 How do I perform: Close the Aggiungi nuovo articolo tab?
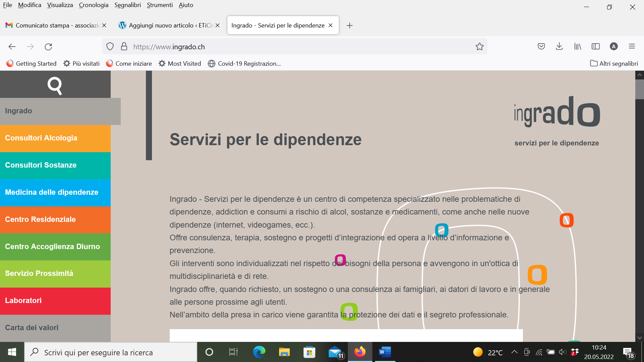217,25
